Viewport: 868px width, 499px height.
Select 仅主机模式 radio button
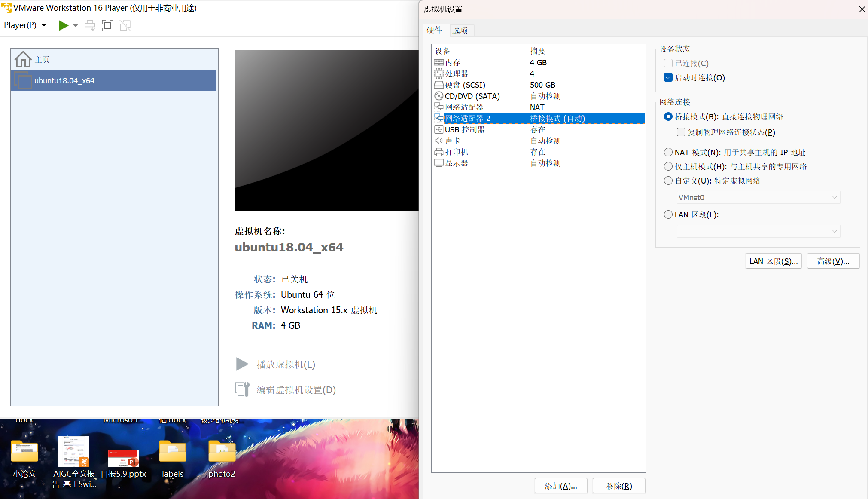668,166
